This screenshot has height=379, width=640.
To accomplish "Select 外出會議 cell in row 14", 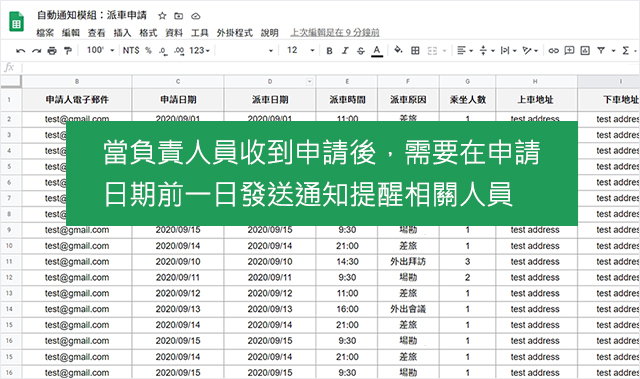I will [x=408, y=309].
